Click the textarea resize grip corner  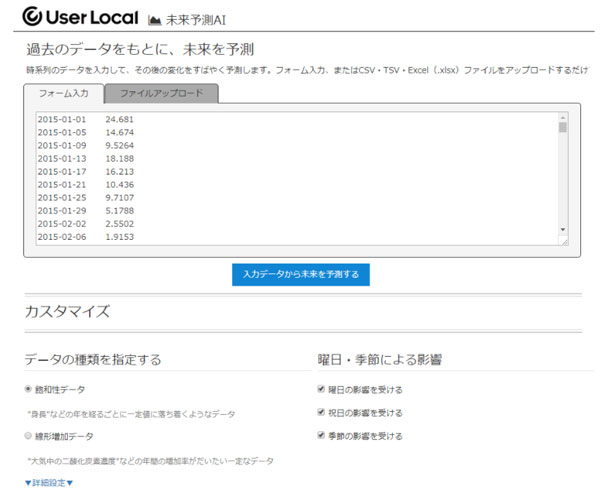[564, 241]
